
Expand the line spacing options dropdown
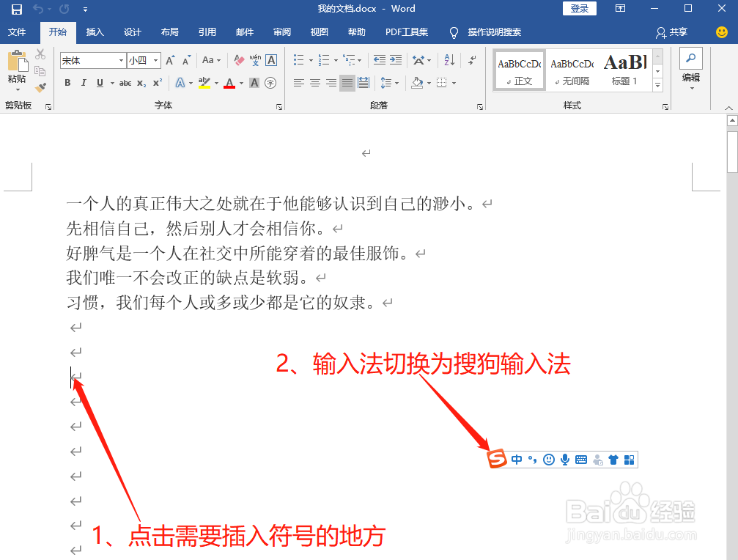coord(396,83)
